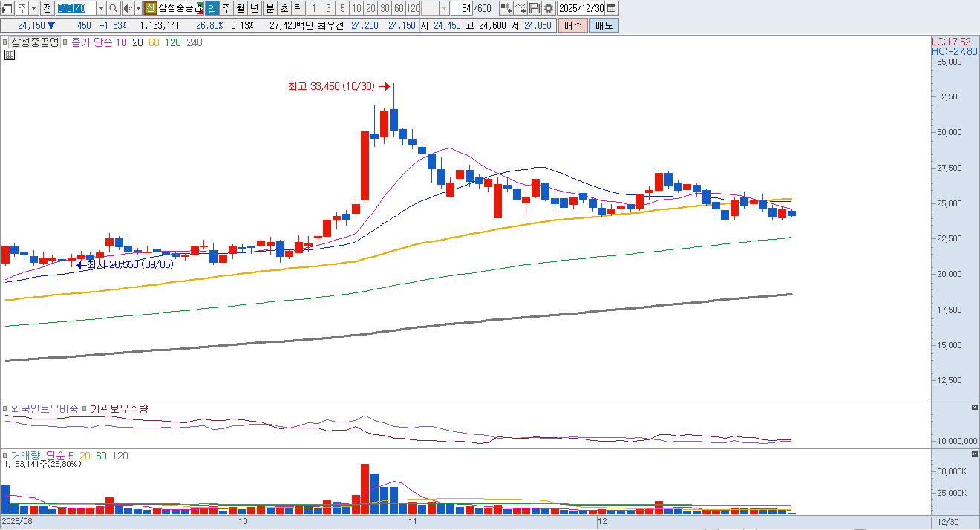Switch chart to 분 (minute) period
The width and height of the screenshot is (980, 530).
(x=269, y=8)
